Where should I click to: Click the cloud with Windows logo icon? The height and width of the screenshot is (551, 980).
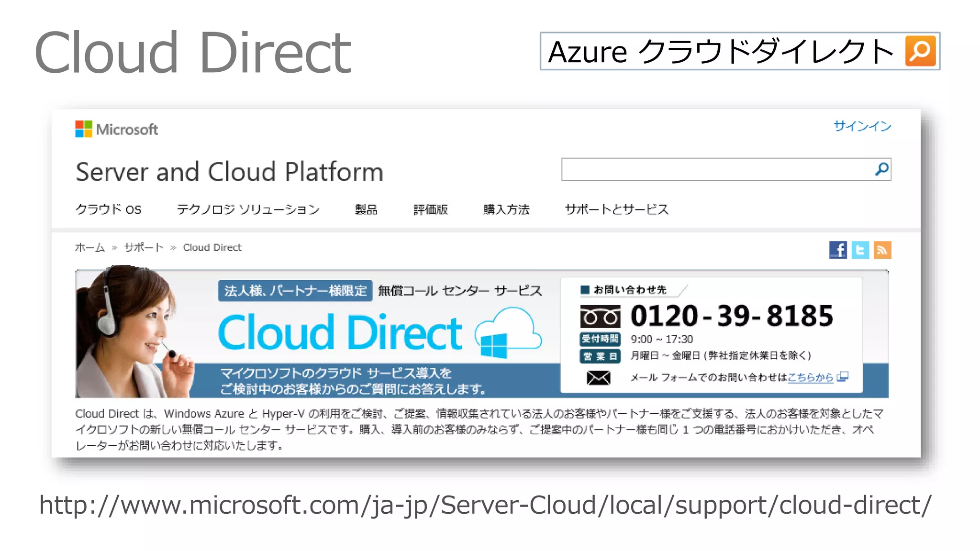click(x=508, y=333)
